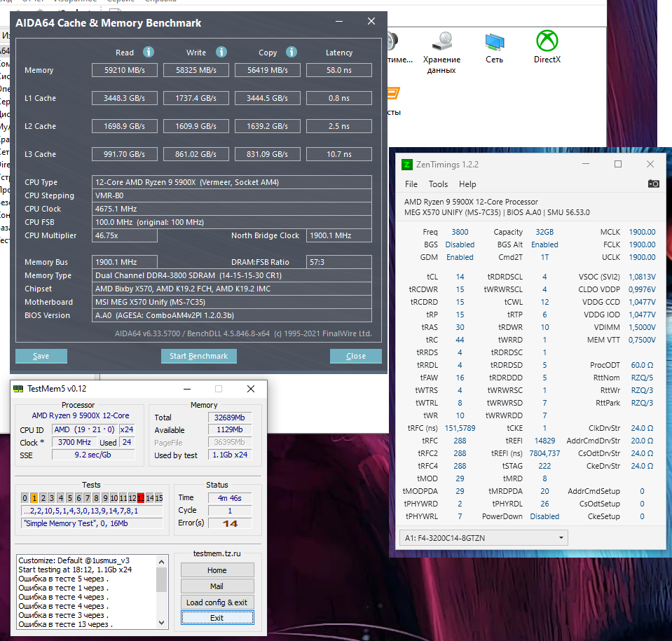Minimize the AIDA64 benchmark window
672x641 pixels.
tap(339, 22)
